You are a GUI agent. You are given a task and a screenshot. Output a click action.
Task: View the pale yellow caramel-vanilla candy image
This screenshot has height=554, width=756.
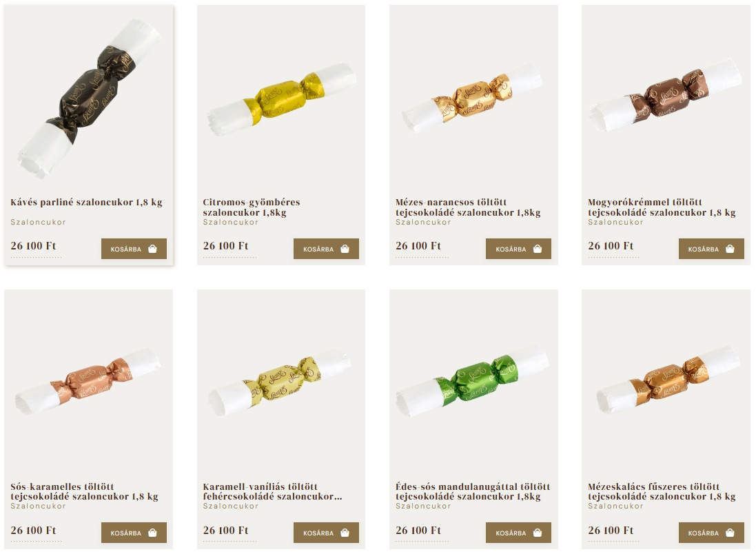tap(278, 381)
